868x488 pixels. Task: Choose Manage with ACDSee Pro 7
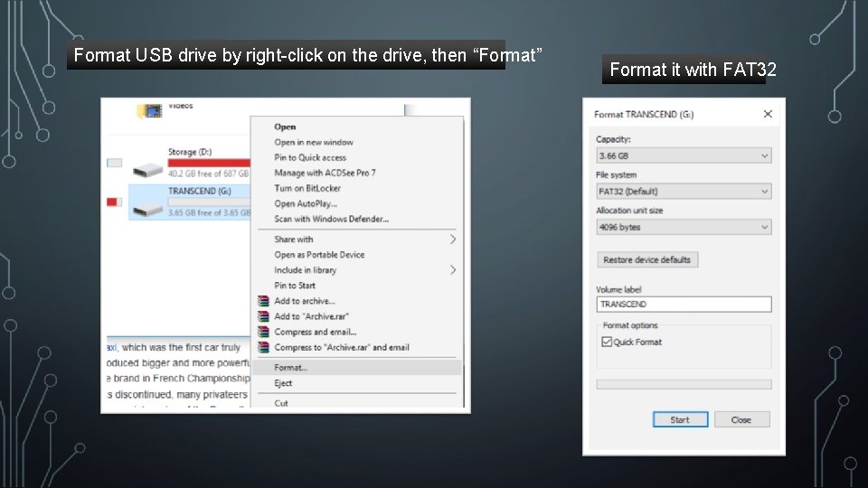tap(325, 173)
